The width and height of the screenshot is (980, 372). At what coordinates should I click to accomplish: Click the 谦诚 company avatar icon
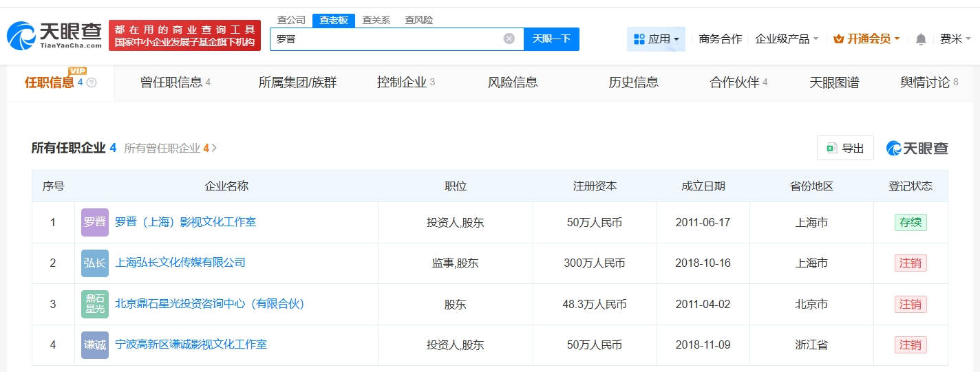[x=94, y=345]
